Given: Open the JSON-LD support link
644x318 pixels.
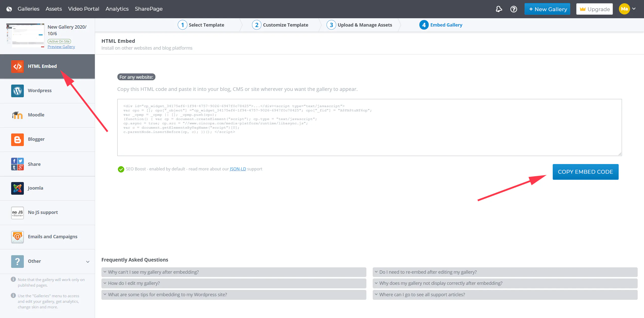Looking at the screenshot, I should (238, 169).
